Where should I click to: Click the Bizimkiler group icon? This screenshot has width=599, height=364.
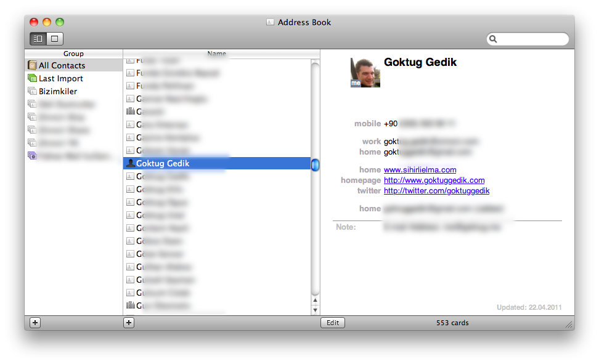coord(32,91)
